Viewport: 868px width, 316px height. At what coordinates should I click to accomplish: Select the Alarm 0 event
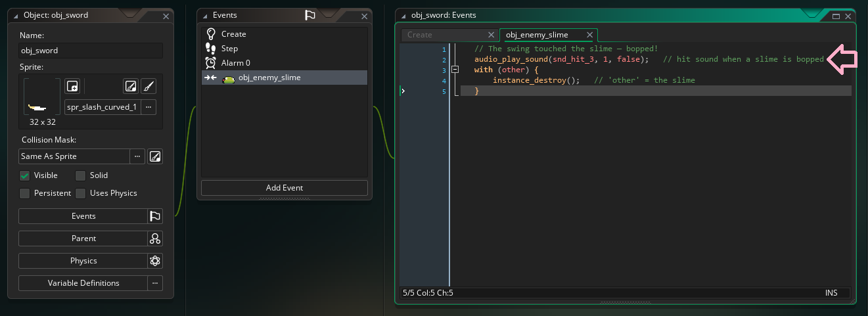[x=284, y=63]
